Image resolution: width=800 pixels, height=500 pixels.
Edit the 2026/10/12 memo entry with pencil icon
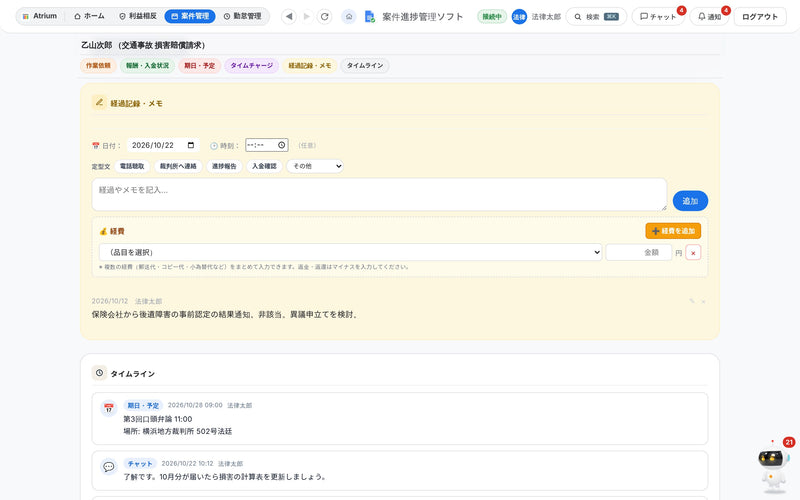[x=692, y=301]
